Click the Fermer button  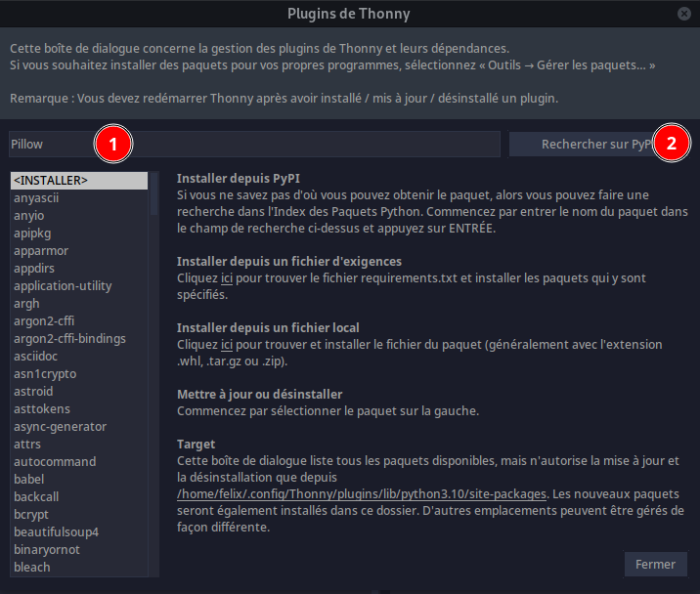click(x=655, y=564)
